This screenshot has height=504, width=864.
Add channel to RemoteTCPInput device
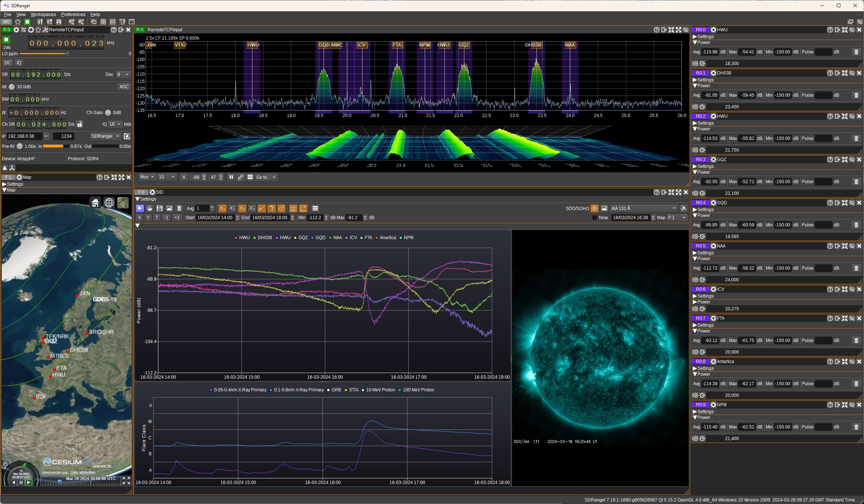[x=45, y=30]
